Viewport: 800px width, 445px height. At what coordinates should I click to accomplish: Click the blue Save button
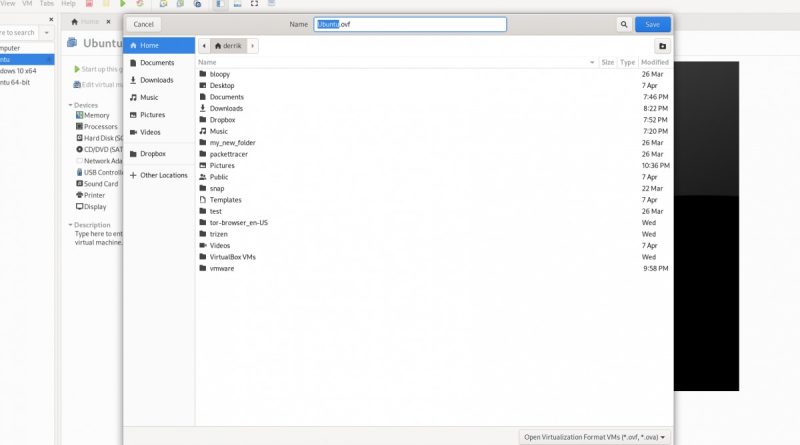(653, 24)
